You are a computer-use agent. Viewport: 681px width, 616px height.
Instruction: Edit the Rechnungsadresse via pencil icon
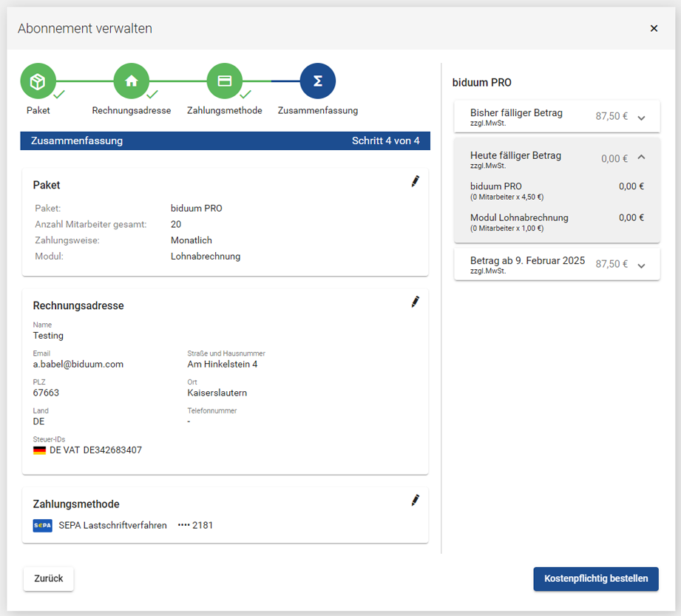tap(415, 302)
